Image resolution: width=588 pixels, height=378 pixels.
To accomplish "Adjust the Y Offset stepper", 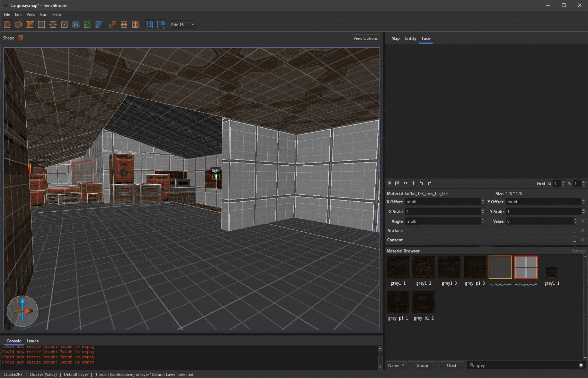I will point(583,202).
